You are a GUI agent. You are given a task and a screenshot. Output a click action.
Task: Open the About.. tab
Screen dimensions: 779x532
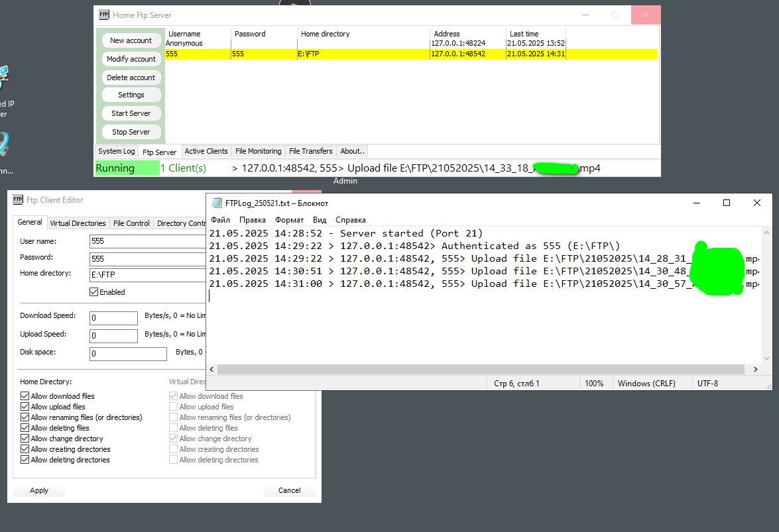point(352,151)
